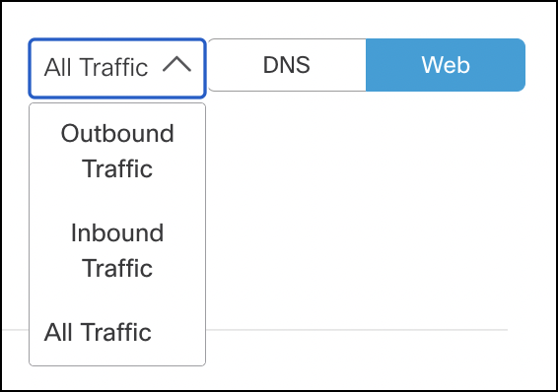The height and width of the screenshot is (392, 558).
Task: Activate the DNS tab beside Web
Action: (x=287, y=65)
